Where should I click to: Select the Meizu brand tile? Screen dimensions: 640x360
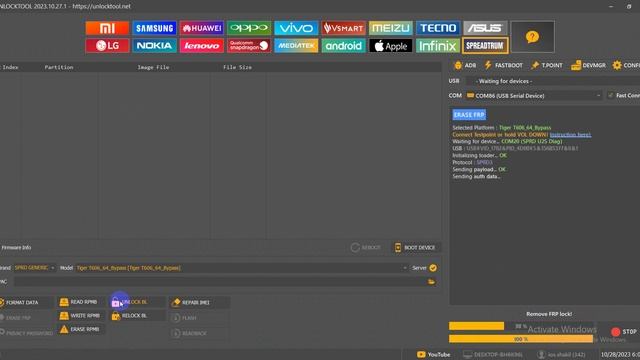point(391,28)
